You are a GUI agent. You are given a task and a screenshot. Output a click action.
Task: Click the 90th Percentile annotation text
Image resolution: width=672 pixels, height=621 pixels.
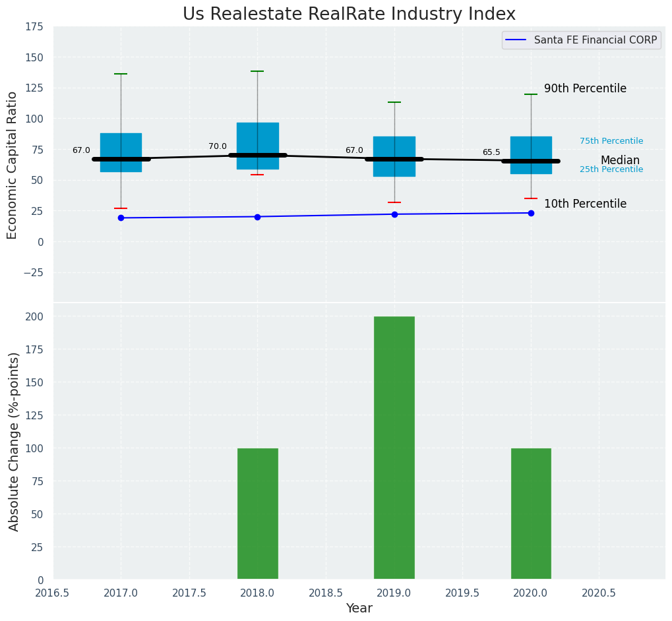click(585, 88)
